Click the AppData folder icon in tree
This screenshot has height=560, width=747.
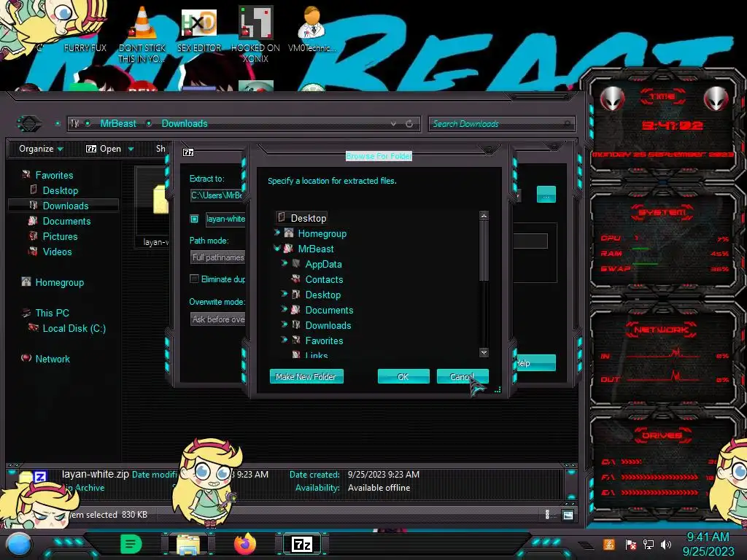pyautogui.click(x=296, y=264)
